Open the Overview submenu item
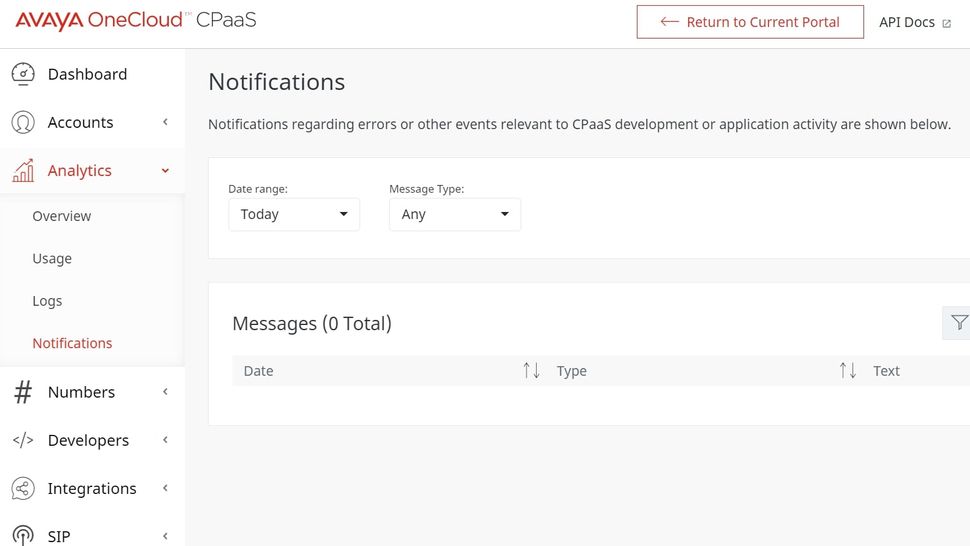The height and width of the screenshot is (546, 970). click(62, 216)
